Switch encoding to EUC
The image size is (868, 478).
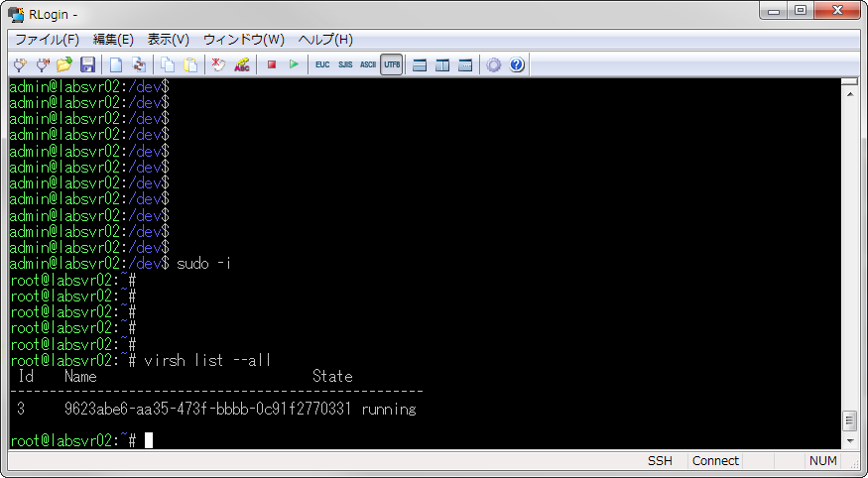(x=322, y=64)
